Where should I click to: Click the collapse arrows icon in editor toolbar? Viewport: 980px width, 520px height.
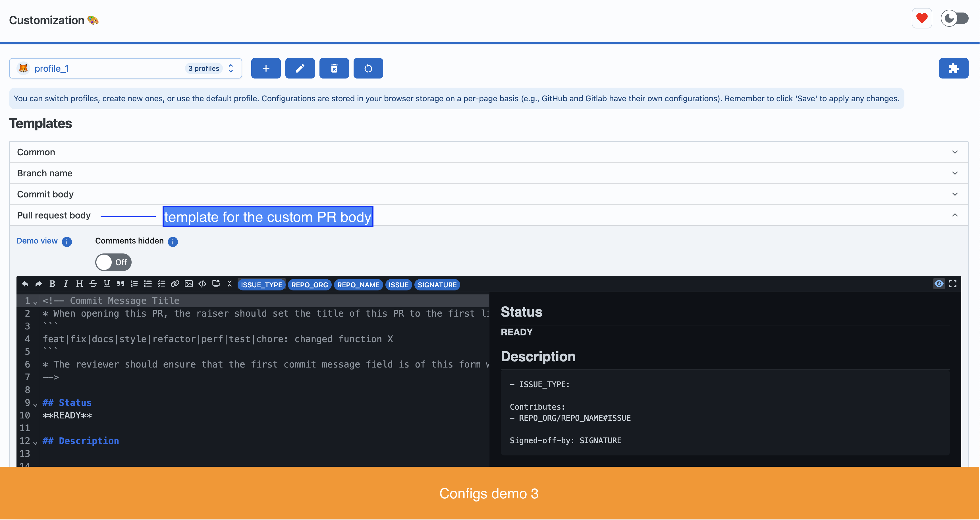229,284
